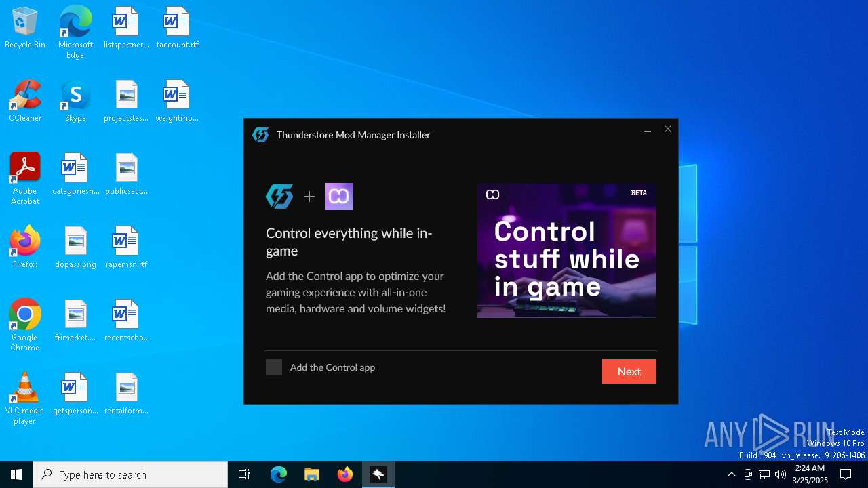Enable the Add the Control app checkbox
Screen dimensions: 868x488
[274, 367]
